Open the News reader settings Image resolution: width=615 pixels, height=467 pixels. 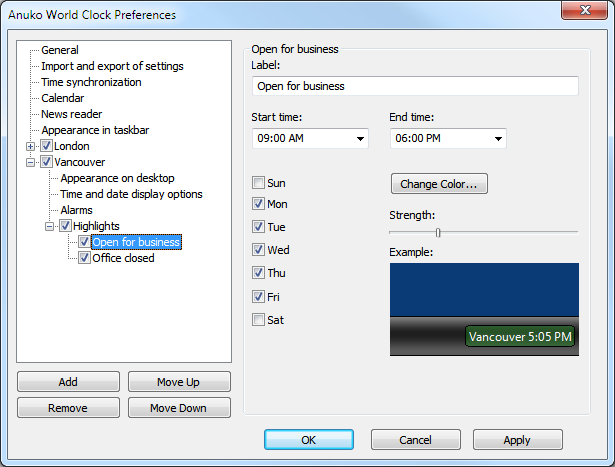point(71,114)
